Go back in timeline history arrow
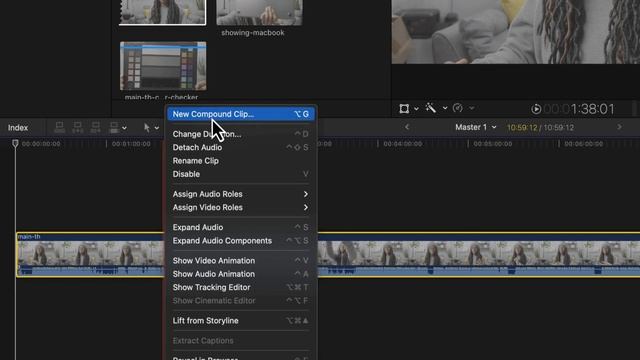 coord(407,127)
